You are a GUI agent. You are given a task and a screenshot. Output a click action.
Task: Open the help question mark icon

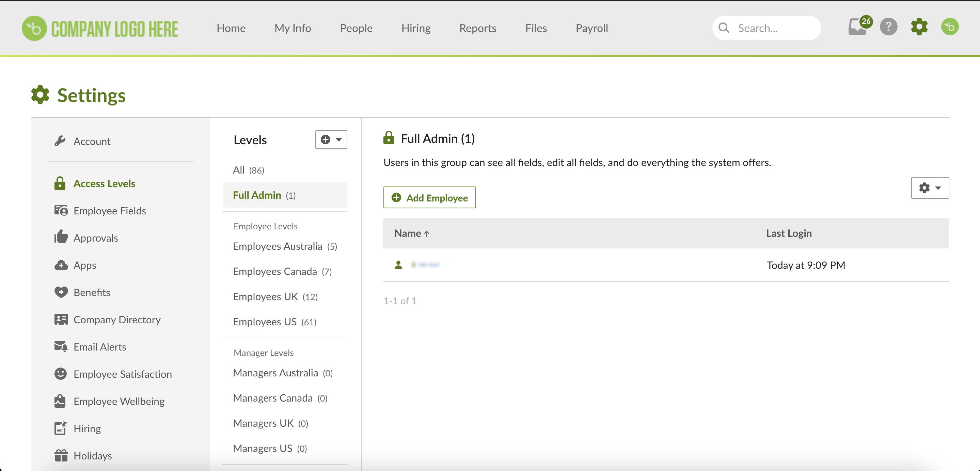point(889,27)
